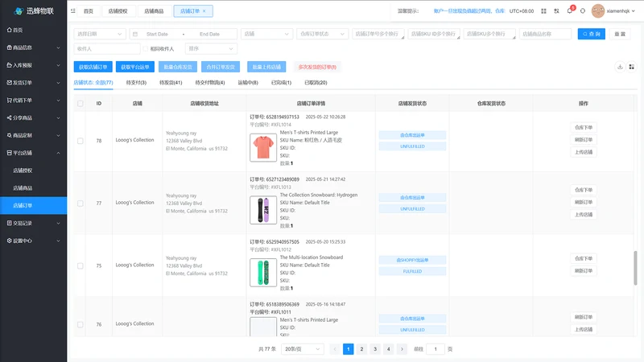Check the checkbox for order ID 75
Image resolution: width=644 pixels, height=362 pixels.
click(80, 266)
